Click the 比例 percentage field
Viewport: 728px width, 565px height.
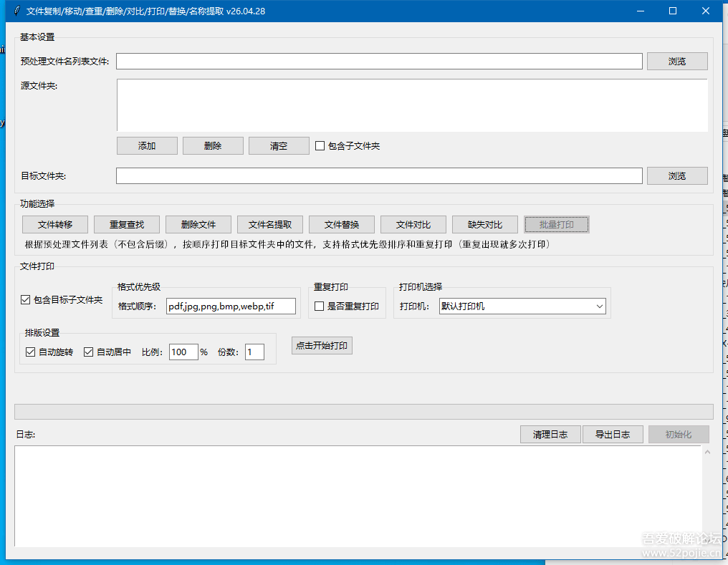[x=183, y=352]
